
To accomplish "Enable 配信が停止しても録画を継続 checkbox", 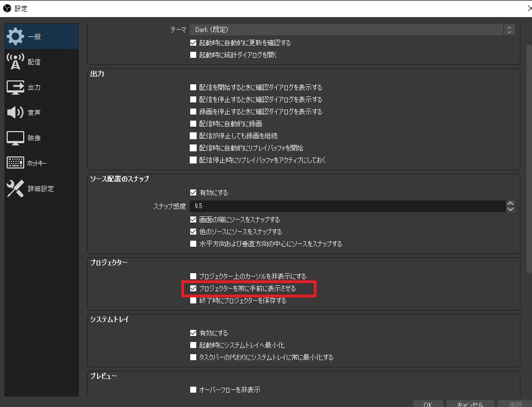I will point(194,136).
